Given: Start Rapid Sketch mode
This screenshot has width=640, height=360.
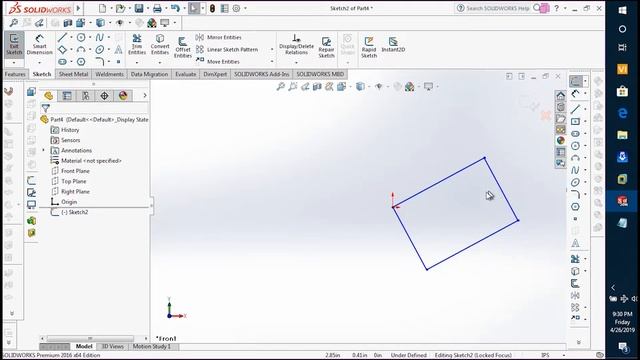Looking at the screenshot, I should [369, 47].
